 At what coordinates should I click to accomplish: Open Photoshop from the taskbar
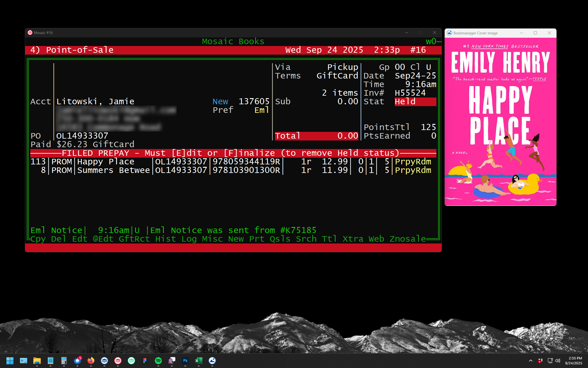(185, 361)
